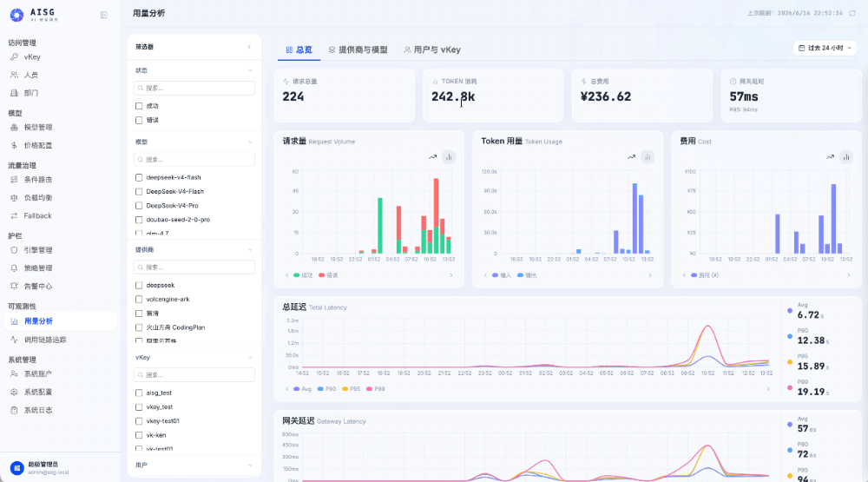Image resolution: width=868 pixels, height=482 pixels.
Task: Click the 系统账户 user icon in sidebar
Action: [14, 374]
